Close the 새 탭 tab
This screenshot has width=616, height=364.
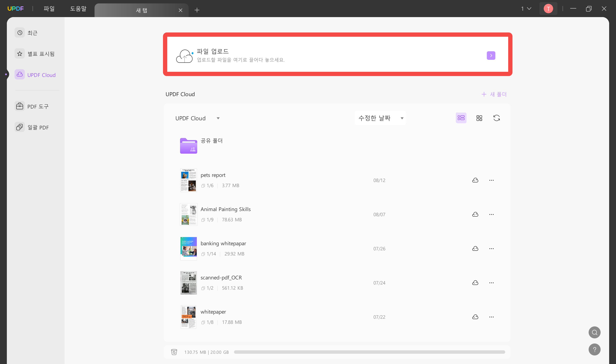tap(181, 10)
